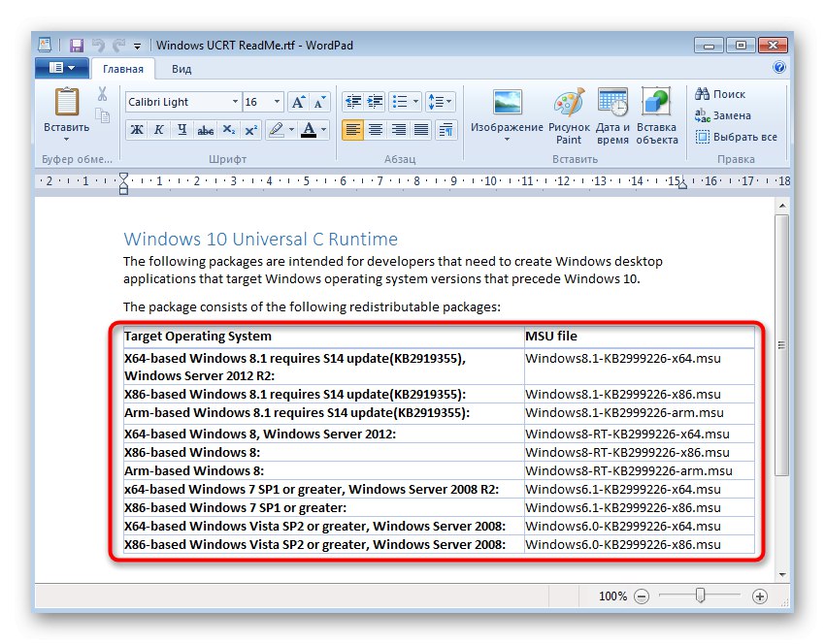The width and height of the screenshot is (825, 644).
Task: Click Выбрать все button
Action: click(x=737, y=137)
